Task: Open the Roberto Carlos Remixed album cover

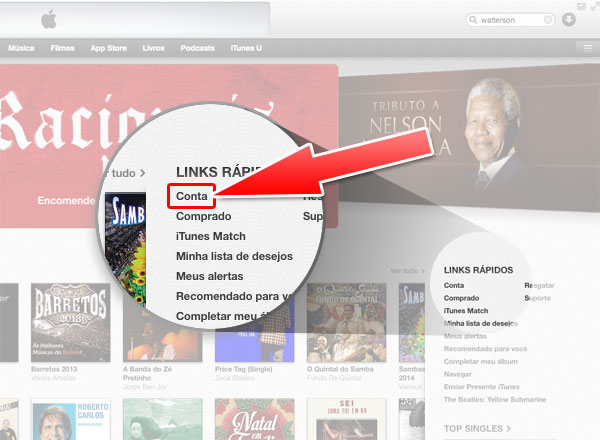Action: tap(70, 419)
